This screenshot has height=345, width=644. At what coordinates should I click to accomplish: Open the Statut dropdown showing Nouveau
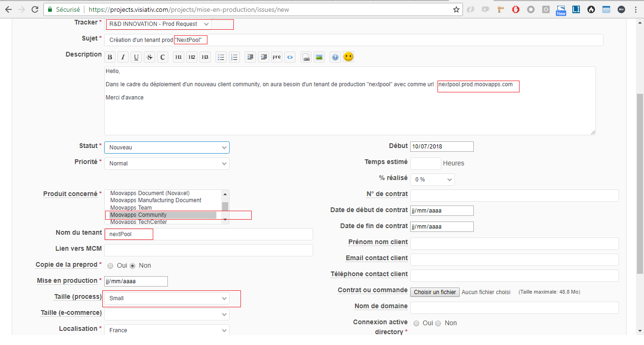pos(167,148)
